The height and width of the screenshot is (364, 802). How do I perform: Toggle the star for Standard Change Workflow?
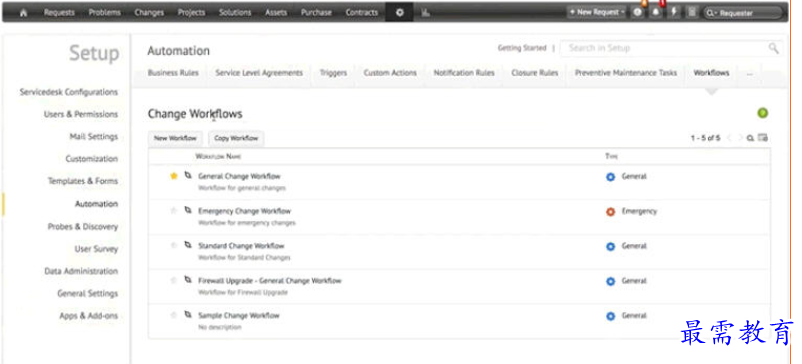coord(173,245)
